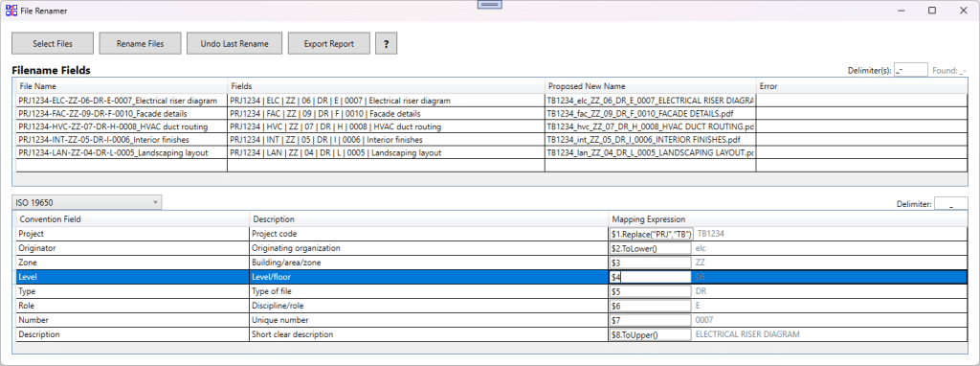Select the Type convention field row
This screenshot has height=366, width=980.
[491, 291]
